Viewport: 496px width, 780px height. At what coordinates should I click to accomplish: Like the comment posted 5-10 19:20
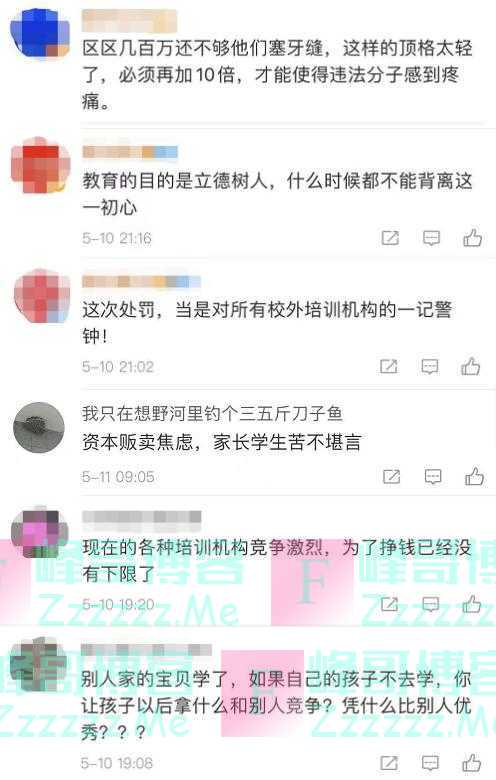coord(472,604)
